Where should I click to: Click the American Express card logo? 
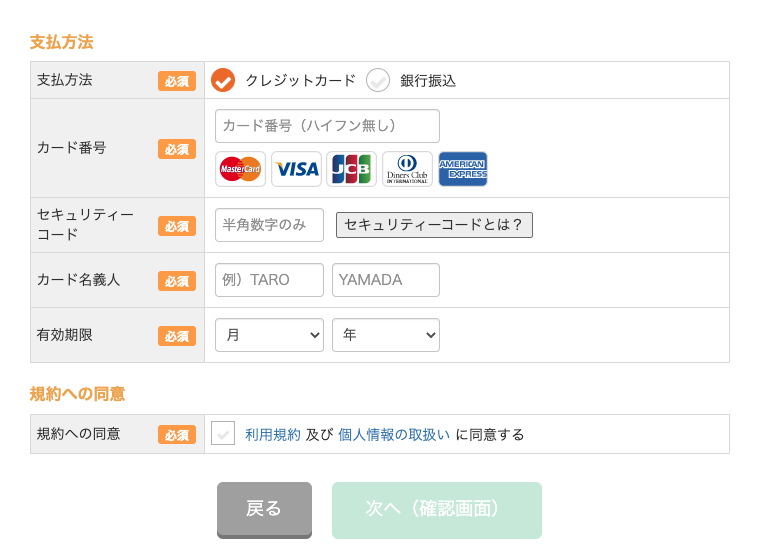463,169
